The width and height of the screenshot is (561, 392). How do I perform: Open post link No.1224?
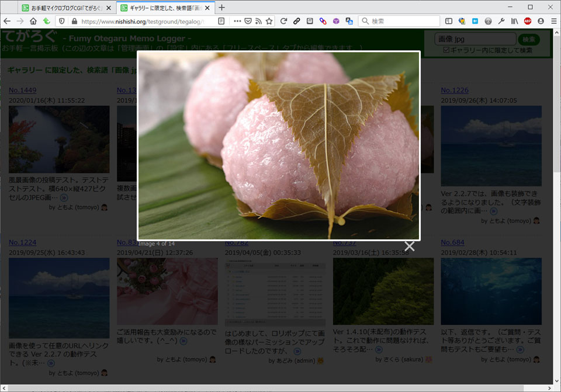[23, 242]
